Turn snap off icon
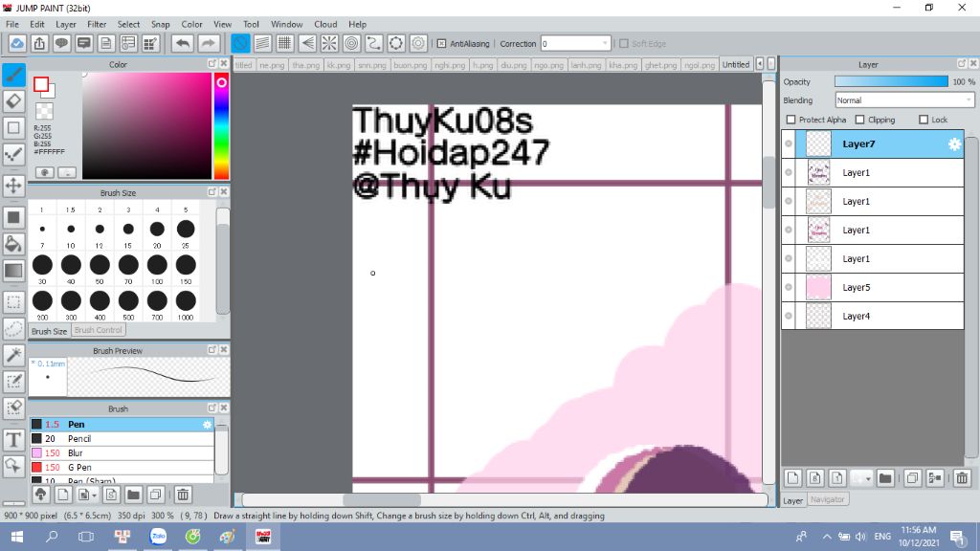 240,43
